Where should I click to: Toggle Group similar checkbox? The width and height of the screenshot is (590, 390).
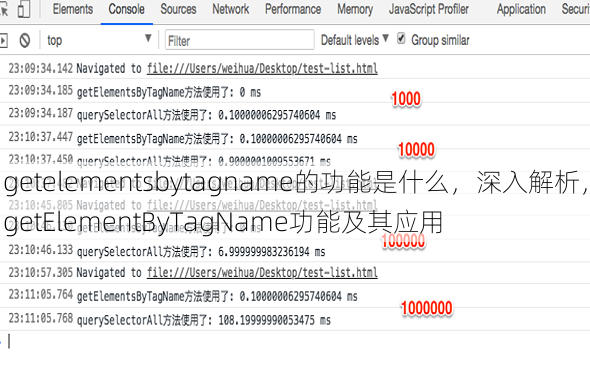tap(401, 38)
